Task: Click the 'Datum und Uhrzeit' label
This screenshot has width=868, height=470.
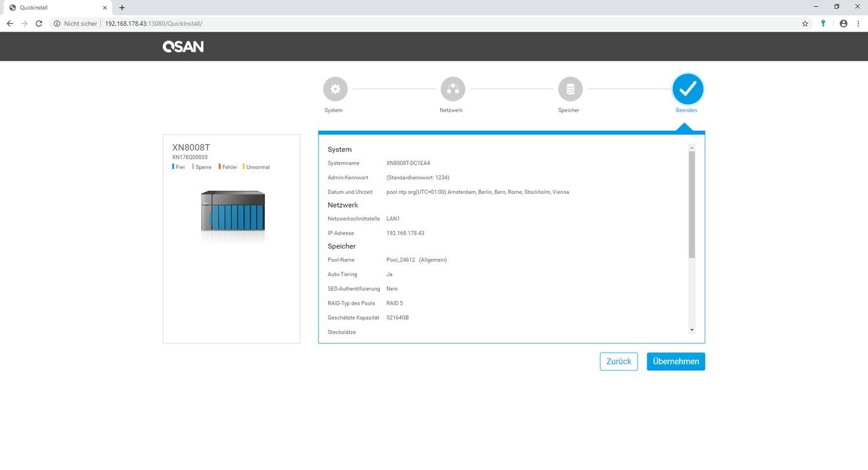Action: (x=350, y=192)
